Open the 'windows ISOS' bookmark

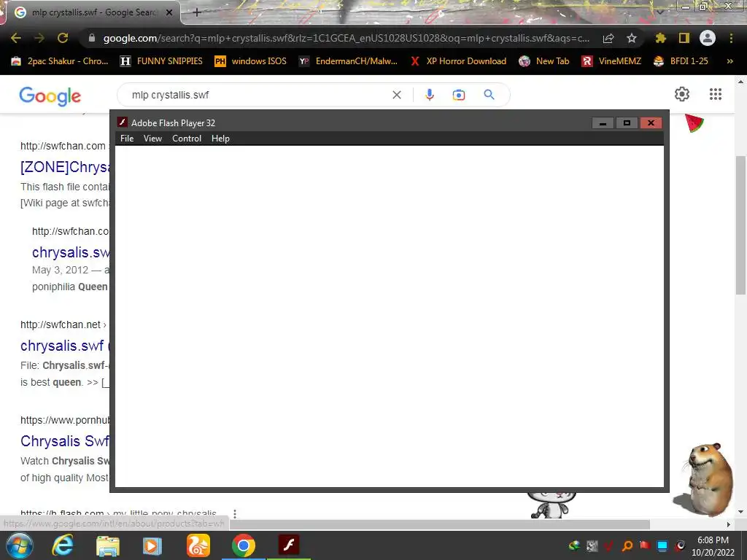(x=250, y=61)
